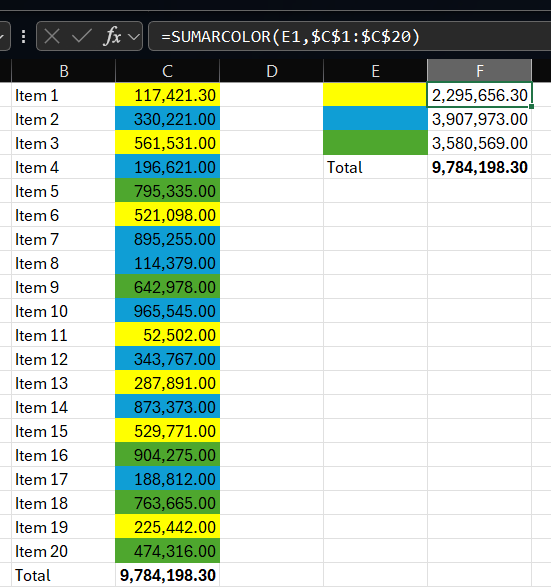
Task: Select column F header
Action: coord(480,71)
